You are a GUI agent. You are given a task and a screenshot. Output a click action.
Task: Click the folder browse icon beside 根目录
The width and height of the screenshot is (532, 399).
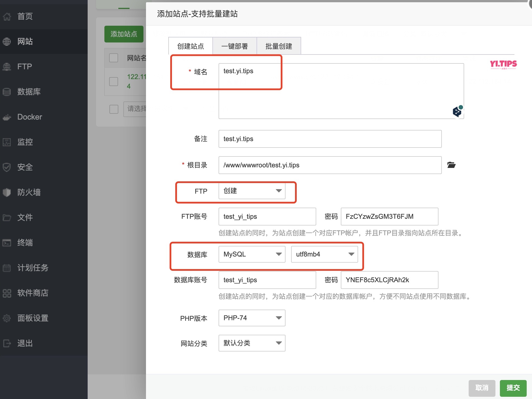tap(451, 165)
